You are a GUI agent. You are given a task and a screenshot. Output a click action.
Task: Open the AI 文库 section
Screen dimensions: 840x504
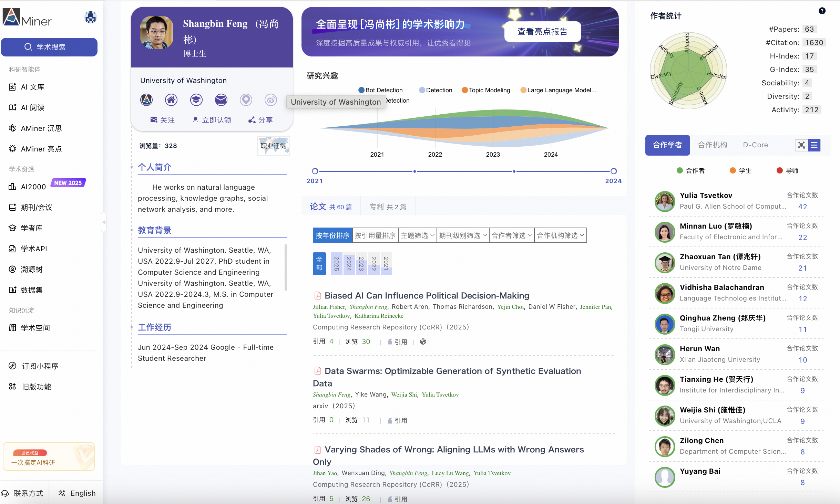[x=32, y=87]
